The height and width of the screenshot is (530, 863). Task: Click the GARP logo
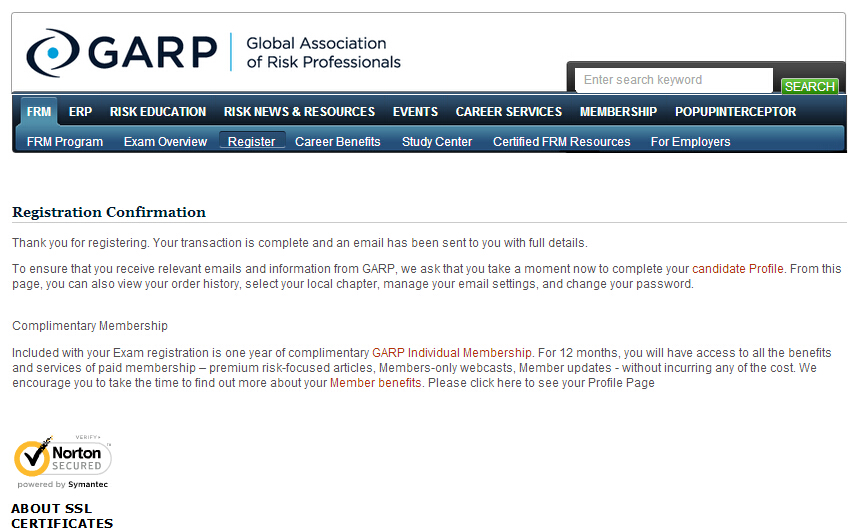(213, 53)
